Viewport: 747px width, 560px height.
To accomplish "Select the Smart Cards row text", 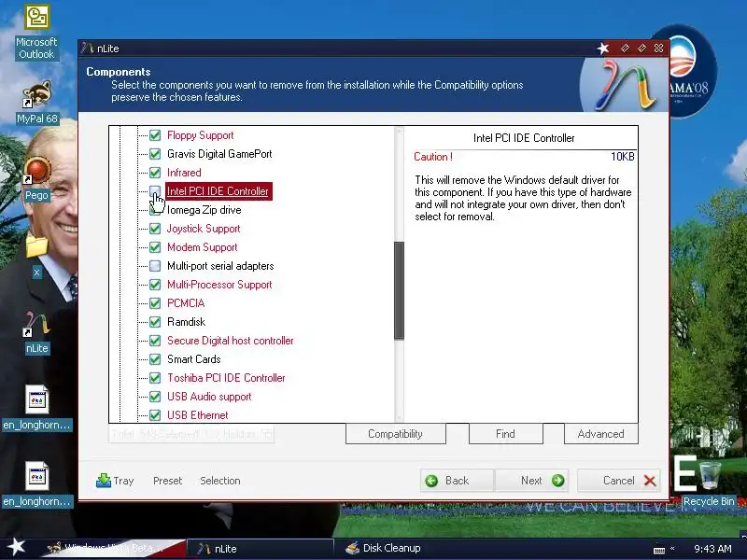I will [x=194, y=359].
